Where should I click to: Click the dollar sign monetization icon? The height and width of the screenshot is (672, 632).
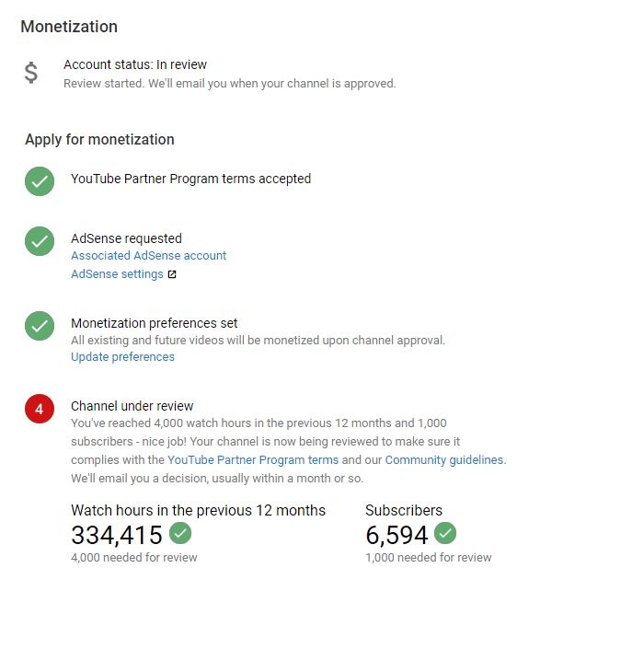[31, 73]
